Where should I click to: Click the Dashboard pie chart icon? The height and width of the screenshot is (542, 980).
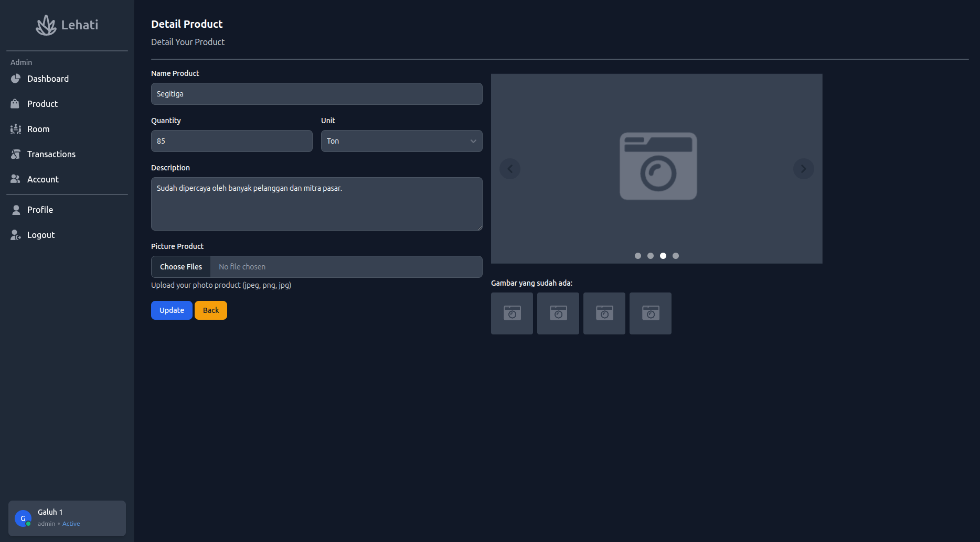[x=16, y=79]
